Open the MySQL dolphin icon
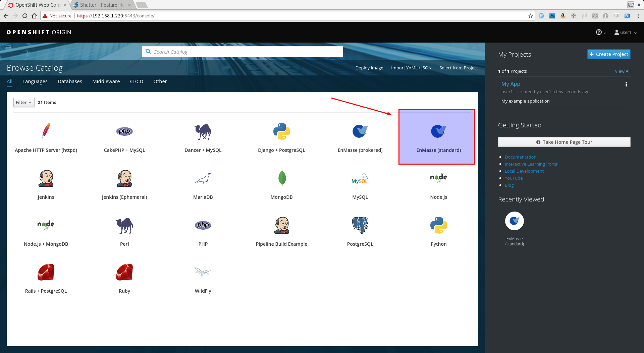 pyautogui.click(x=360, y=178)
